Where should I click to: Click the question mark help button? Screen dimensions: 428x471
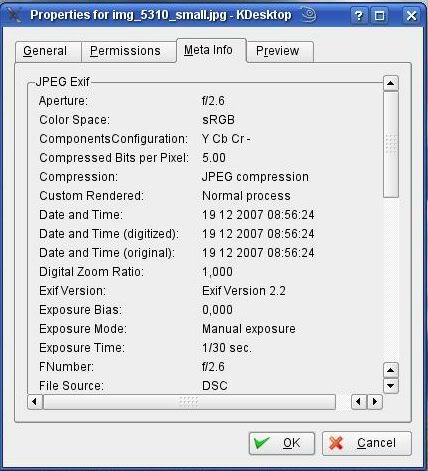[x=358, y=16]
